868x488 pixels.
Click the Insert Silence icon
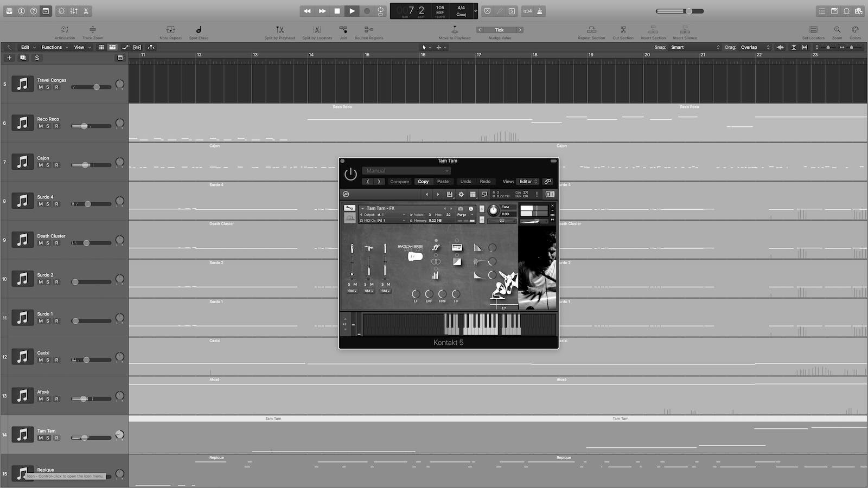coord(685,30)
